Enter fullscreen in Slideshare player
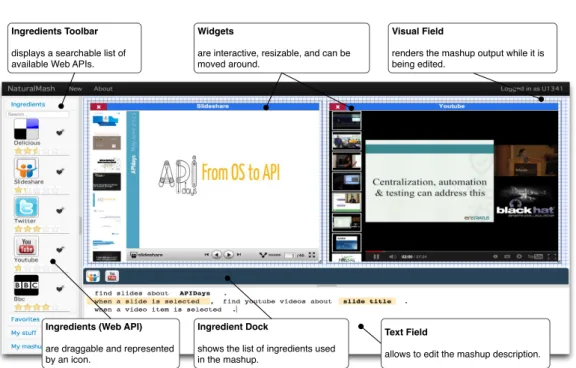Screen dimensions: 576x368 (x=312, y=255)
